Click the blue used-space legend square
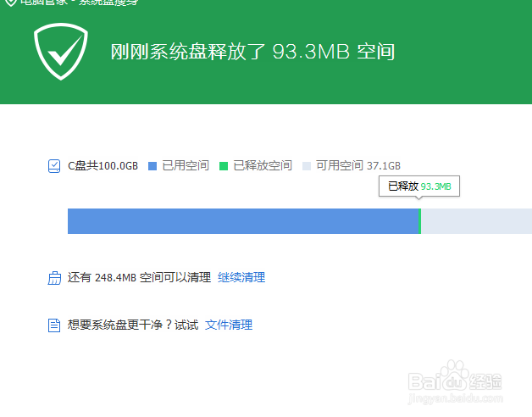 tap(152, 166)
